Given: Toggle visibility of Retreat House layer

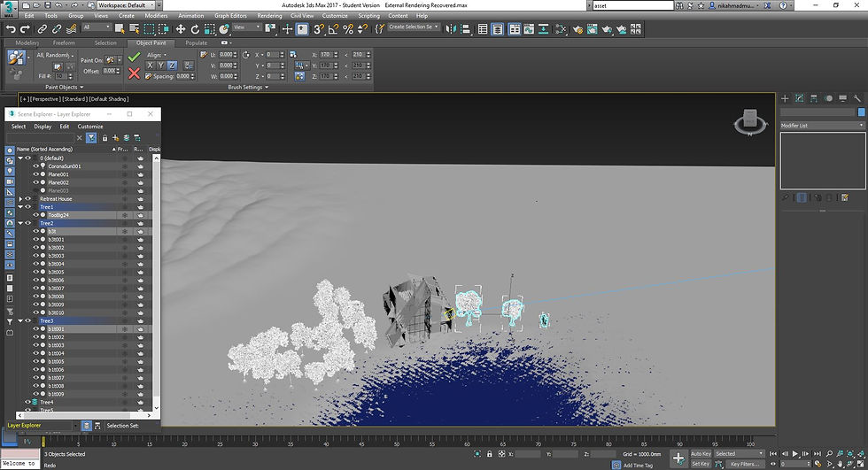Looking at the screenshot, I should click(x=27, y=198).
